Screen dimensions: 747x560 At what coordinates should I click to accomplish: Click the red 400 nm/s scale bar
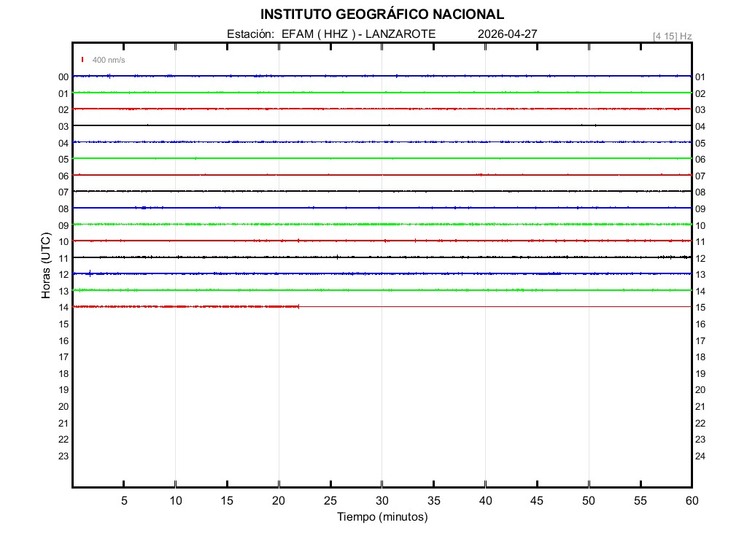click(x=82, y=60)
